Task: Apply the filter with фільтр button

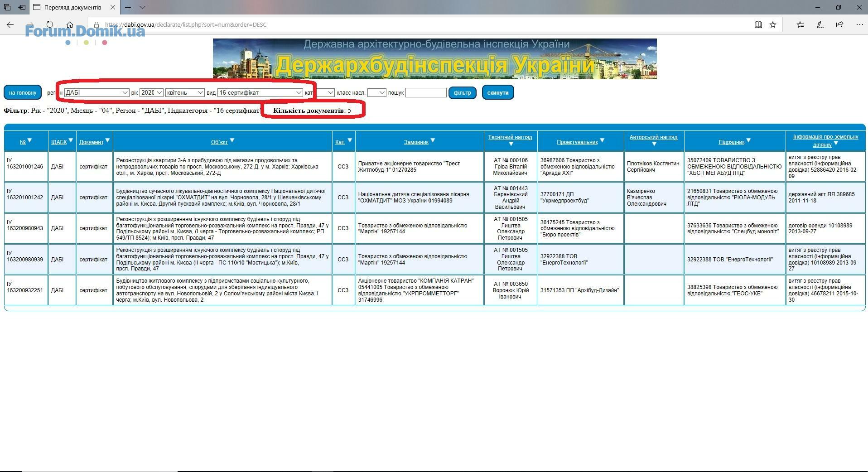Action: (463, 92)
